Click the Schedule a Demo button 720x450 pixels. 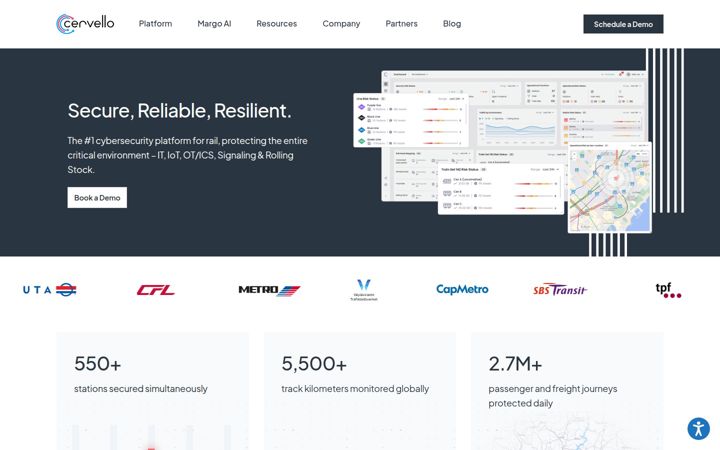coord(623,24)
